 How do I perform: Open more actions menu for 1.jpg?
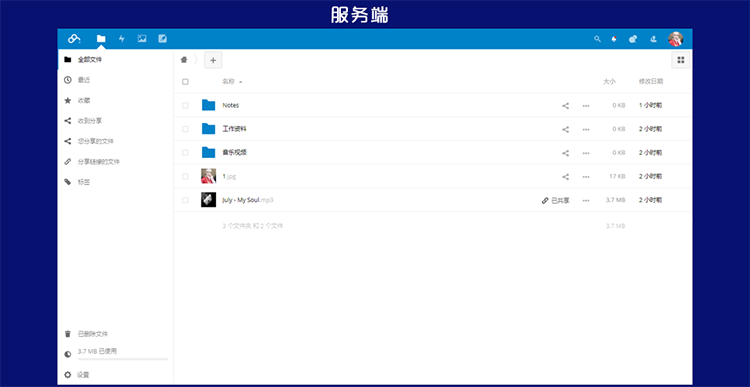[586, 177]
